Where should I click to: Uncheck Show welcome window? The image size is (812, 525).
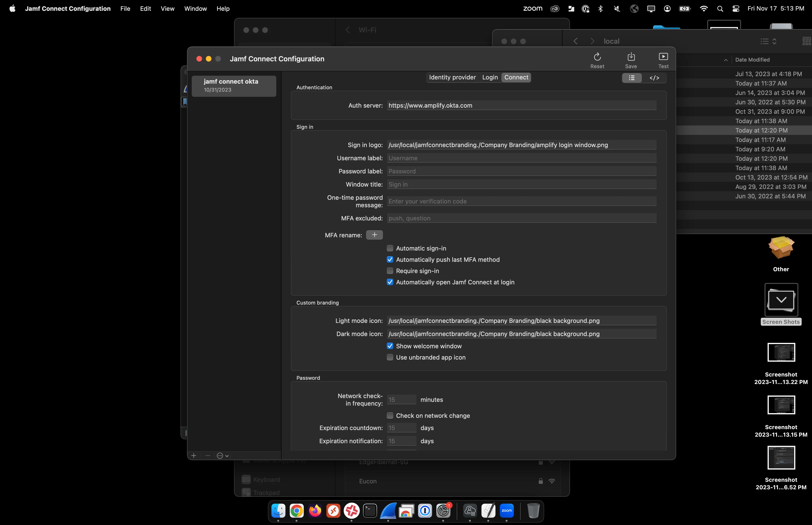(390, 346)
